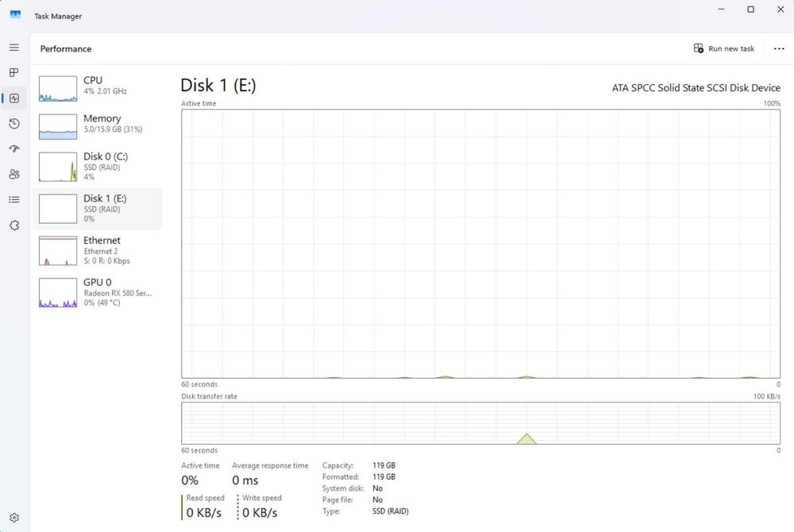Click the Run new task button

(x=724, y=48)
